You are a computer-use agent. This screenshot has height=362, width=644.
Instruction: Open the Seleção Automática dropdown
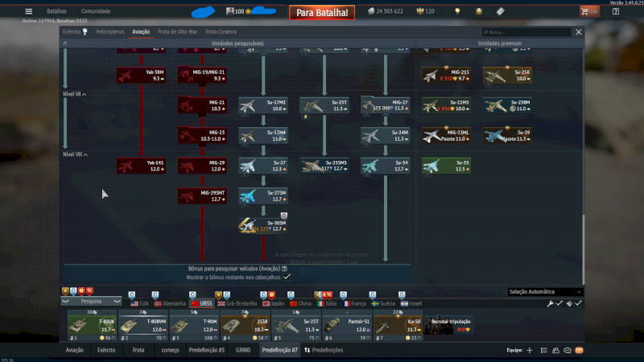pyautogui.click(x=545, y=291)
